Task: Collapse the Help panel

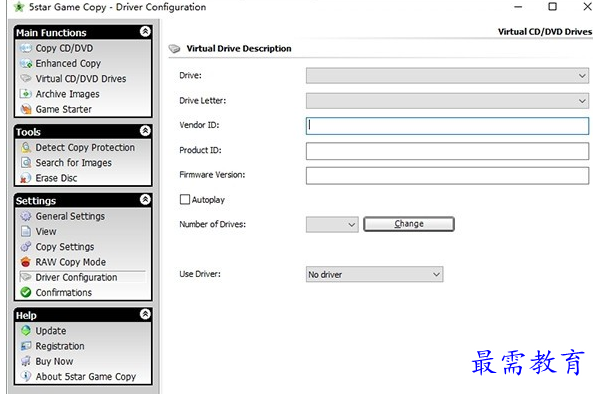Action: pos(145,314)
